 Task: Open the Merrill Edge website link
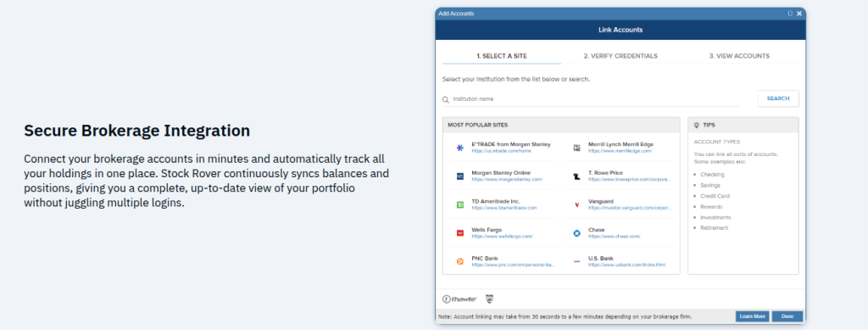(620, 151)
